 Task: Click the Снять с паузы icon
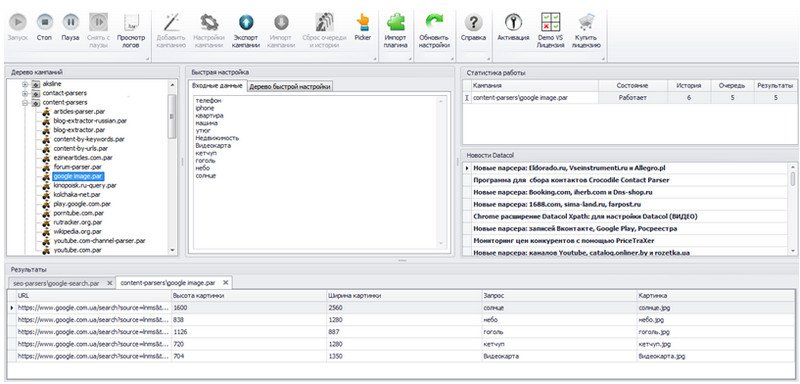tap(98, 22)
